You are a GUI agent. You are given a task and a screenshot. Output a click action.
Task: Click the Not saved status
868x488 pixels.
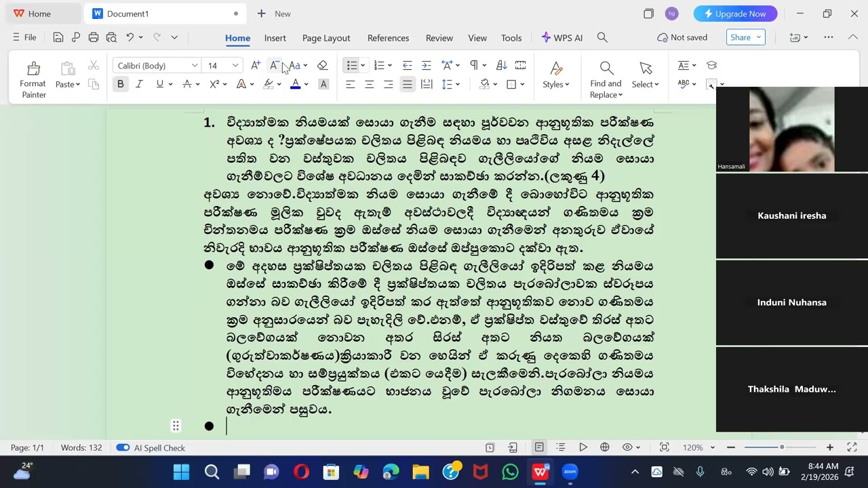point(682,37)
